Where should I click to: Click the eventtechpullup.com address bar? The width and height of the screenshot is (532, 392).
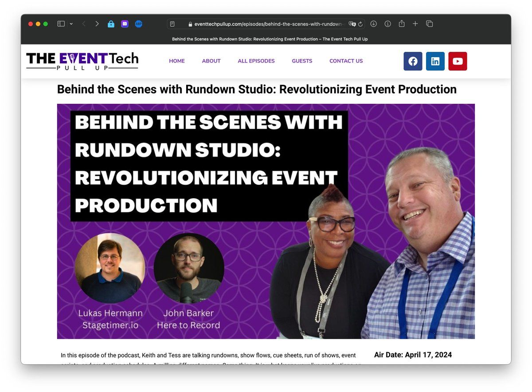click(x=266, y=24)
